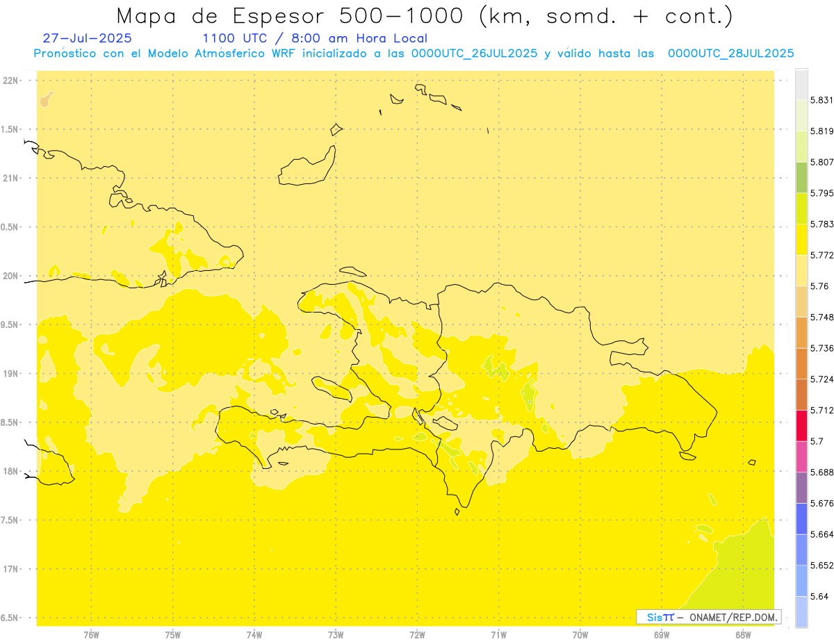Click the legend value '5.772'
834x644 pixels.
pyautogui.click(x=821, y=256)
